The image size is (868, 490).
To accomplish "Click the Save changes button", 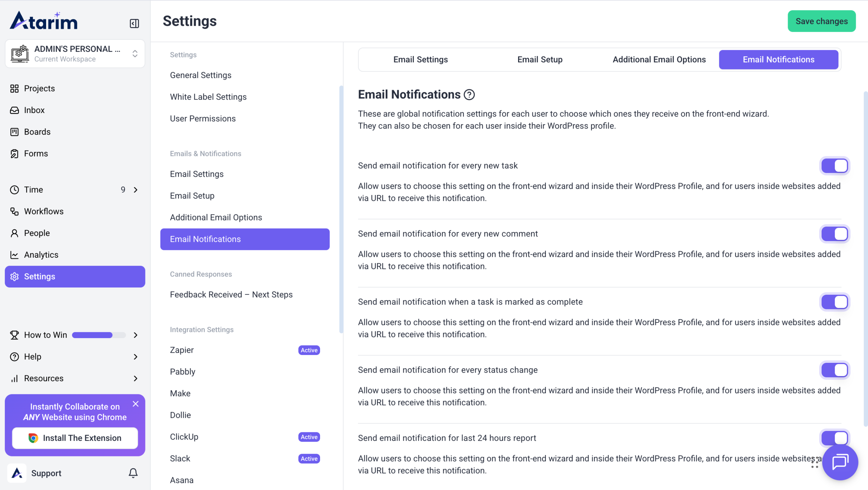I will [x=821, y=21].
